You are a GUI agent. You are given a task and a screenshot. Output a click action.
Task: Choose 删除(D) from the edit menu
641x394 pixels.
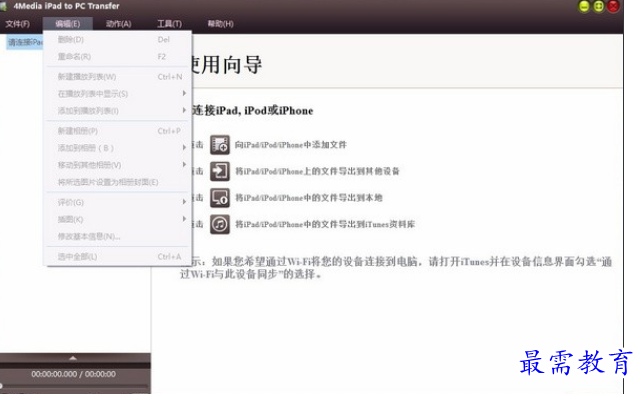click(x=118, y=40)
